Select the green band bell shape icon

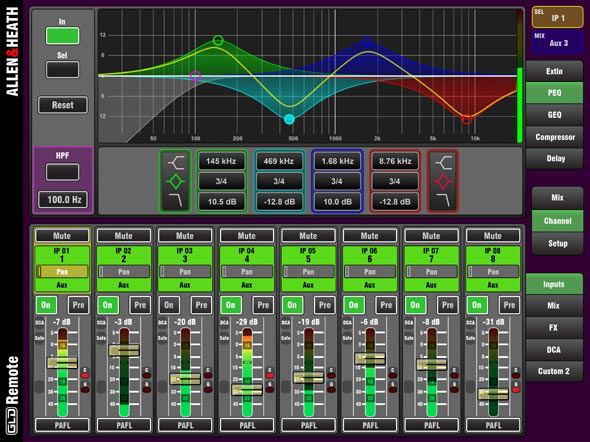176,182
